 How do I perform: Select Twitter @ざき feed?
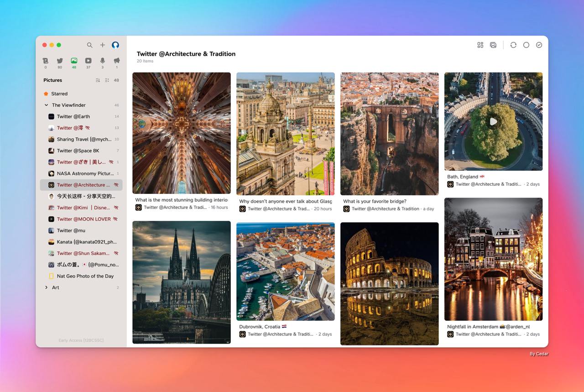tap(81, 162)
